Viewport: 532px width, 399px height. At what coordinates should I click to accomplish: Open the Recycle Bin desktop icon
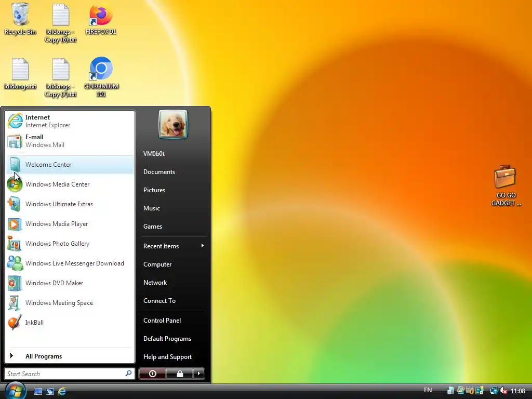coord(20,19)
